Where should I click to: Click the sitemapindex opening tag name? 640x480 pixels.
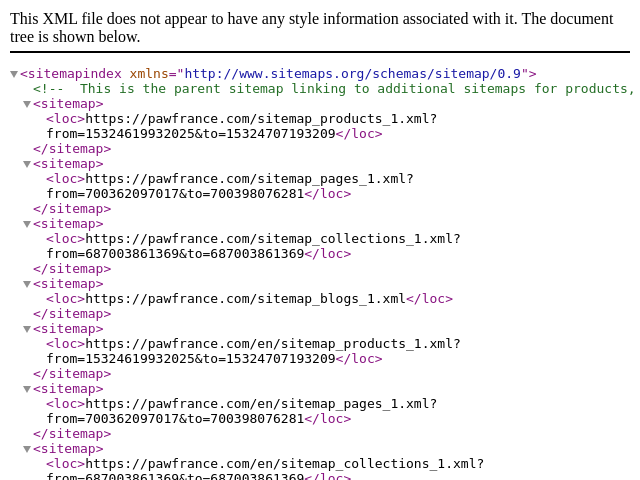[x=74, y=74]
